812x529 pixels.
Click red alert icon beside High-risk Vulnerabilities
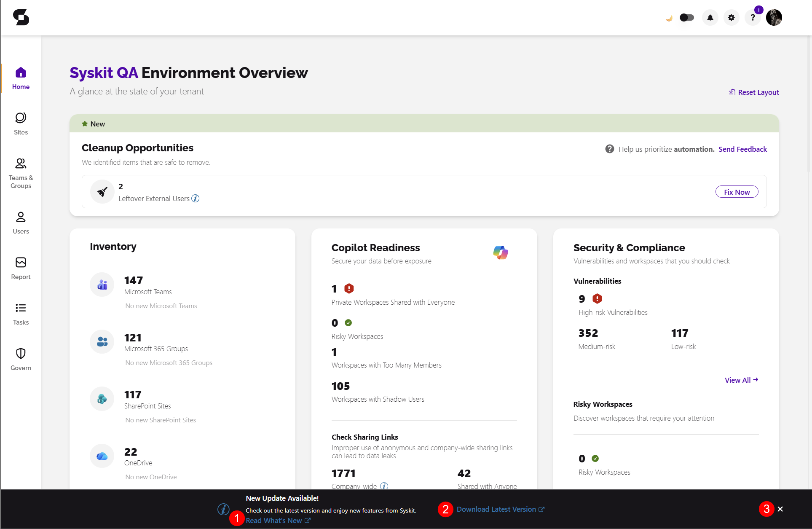pos(597,298)
